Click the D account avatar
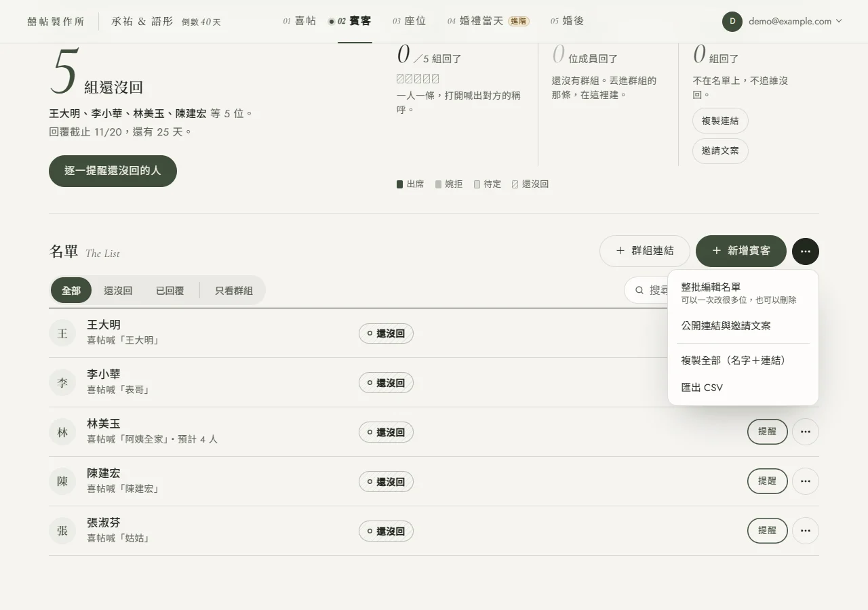 pos(732,21)
